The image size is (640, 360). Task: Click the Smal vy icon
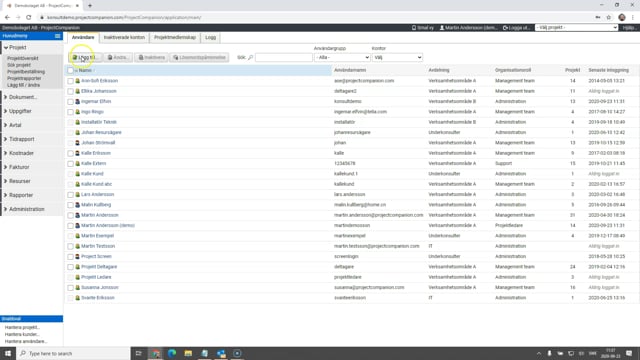pyautogui.click(x=413, y=28)
